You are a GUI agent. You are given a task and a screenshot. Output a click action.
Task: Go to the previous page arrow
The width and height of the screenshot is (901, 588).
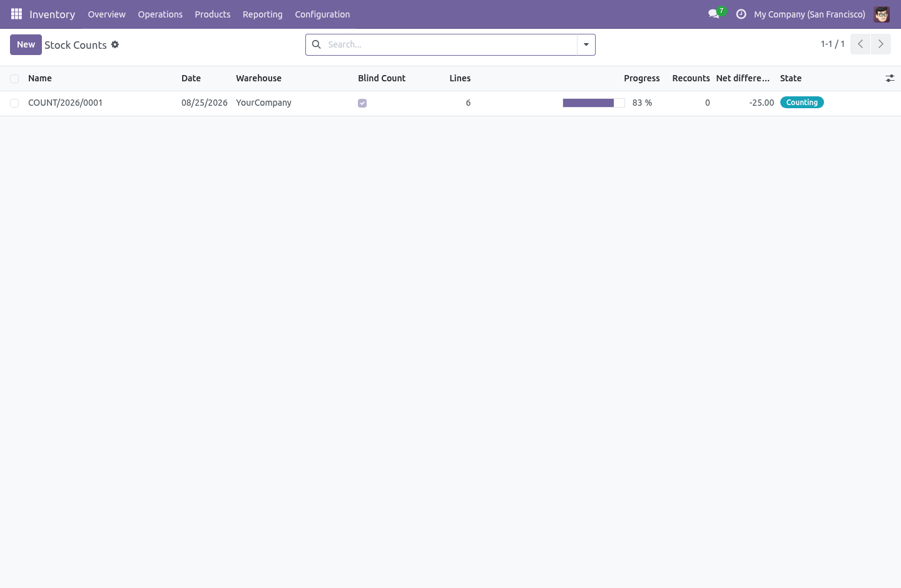tap(860, 44)
